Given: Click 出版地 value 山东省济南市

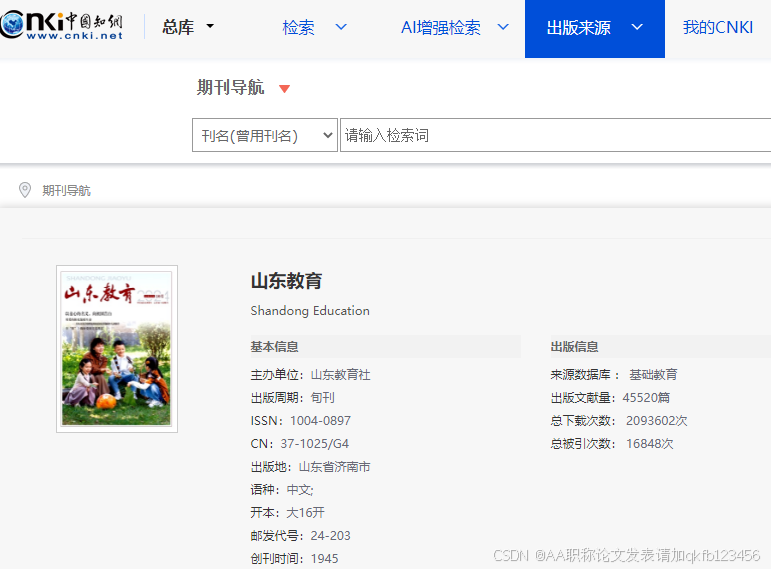Looking at the screenshot, I should [x=334, y=467].
